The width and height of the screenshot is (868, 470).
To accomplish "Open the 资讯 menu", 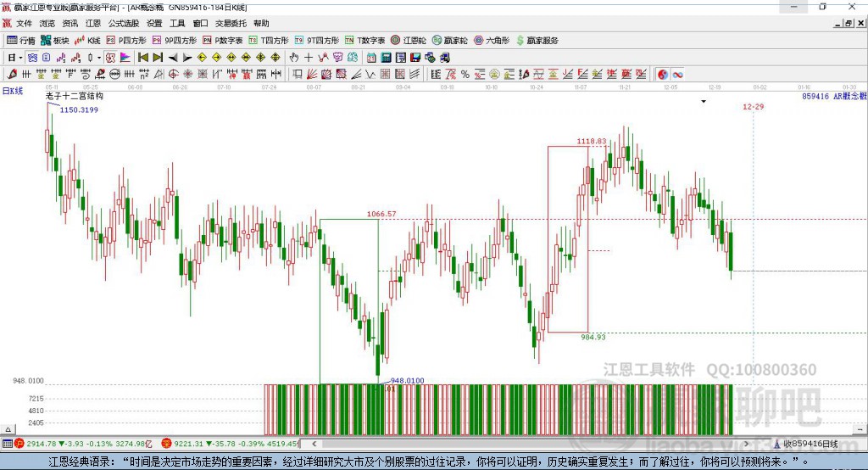I will (x=70, y=23).
